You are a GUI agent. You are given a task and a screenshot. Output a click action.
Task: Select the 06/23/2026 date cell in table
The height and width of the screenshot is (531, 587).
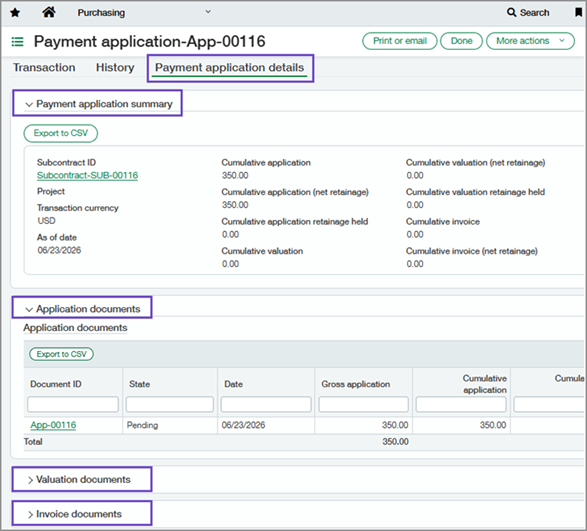tap(243, 425)
